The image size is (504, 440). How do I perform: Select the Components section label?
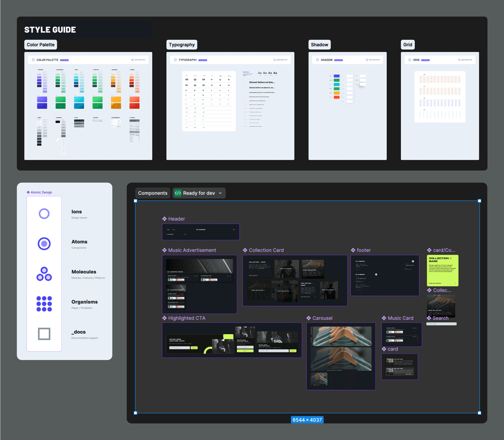click(153, 193)
